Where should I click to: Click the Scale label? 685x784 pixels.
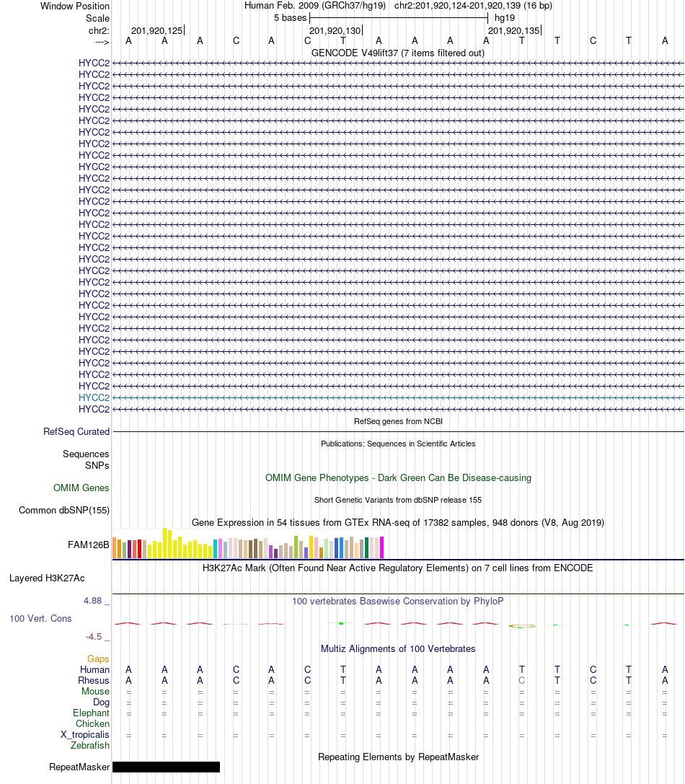click(97, 19)
